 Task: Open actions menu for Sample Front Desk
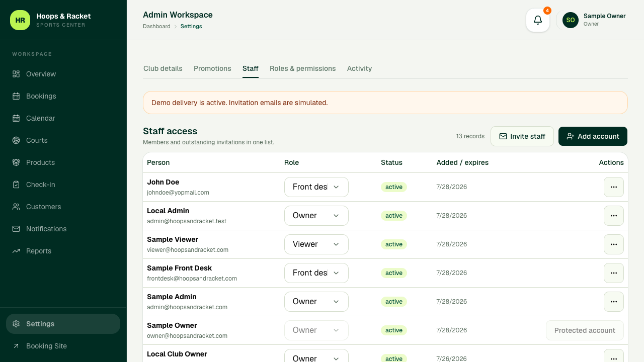point(614,273)
